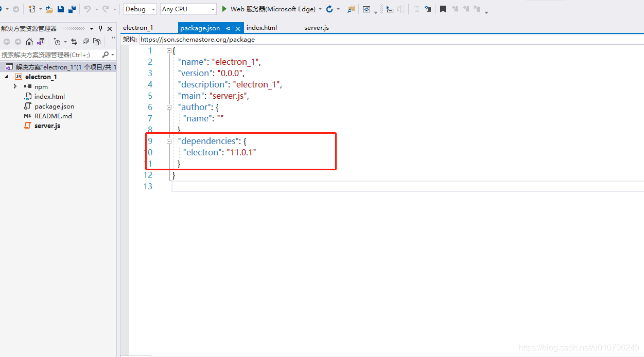Viewport: 644px width, 357px height.
Task: Select index.html in Solution Explorer
Action: (x=49, y=96)
